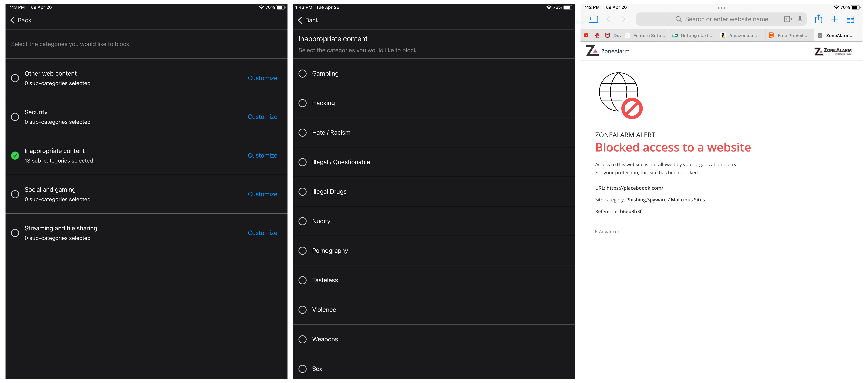Select the Social and gaming radio button
The height and width of the screenshot is (383, 868).
[15, 194]
